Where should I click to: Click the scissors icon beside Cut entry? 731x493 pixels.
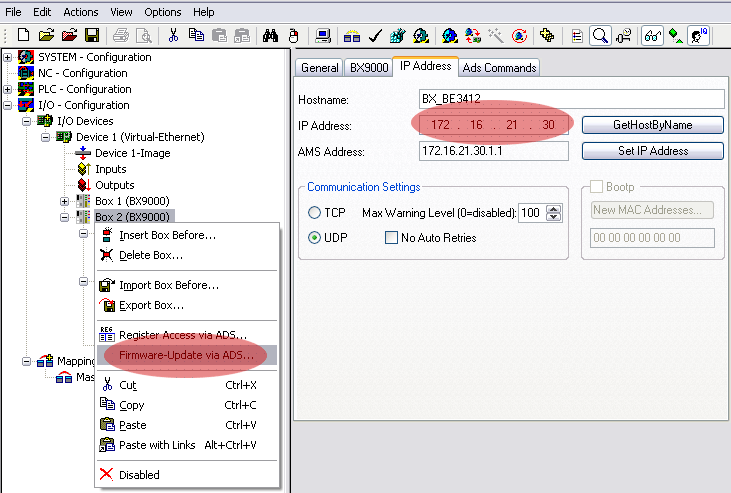click(107, 384)
